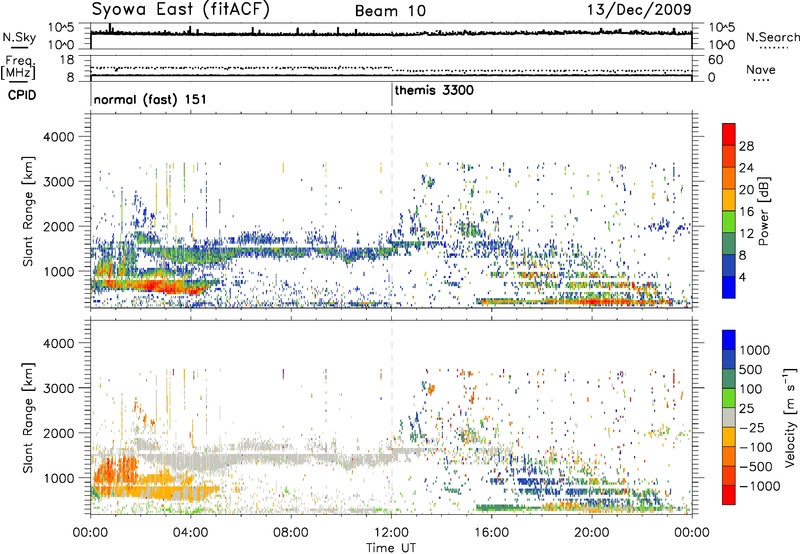Screen dimensions: 800x554
Task: Select the 'normal (fast) 151' CPID entry
Action: 150,99
